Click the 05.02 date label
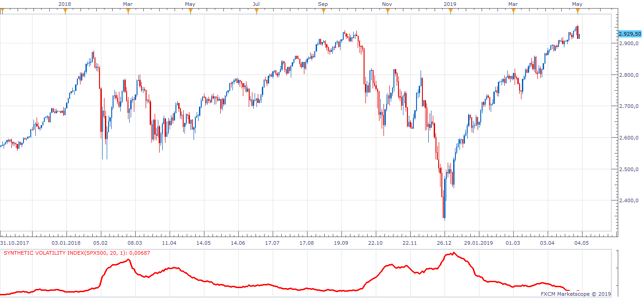This screenshot has height=298, width=644. [x=100, y=243]
